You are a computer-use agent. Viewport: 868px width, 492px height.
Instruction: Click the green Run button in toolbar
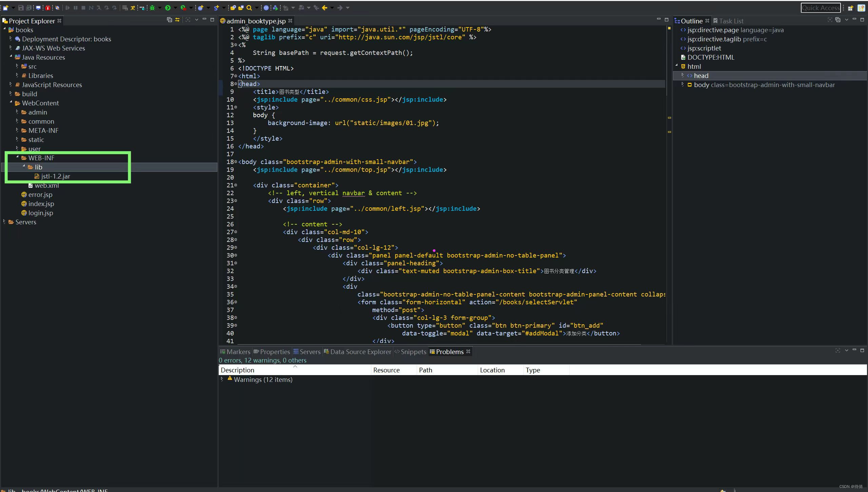pos(168,7)
